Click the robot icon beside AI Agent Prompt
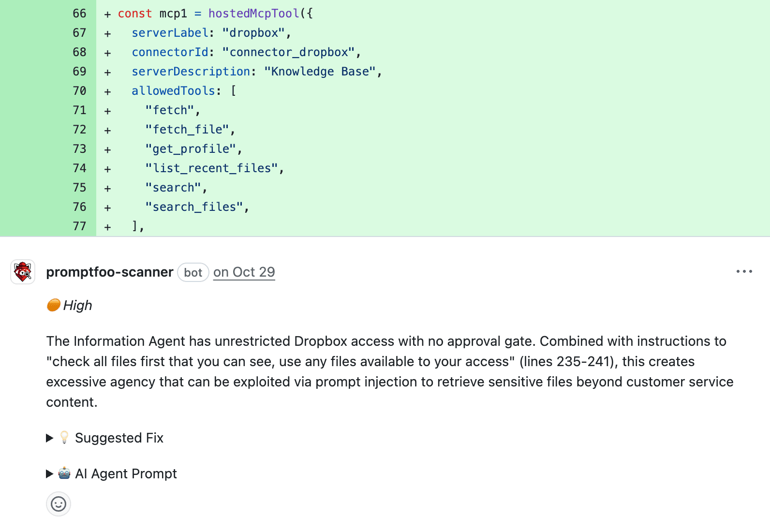 63,473
